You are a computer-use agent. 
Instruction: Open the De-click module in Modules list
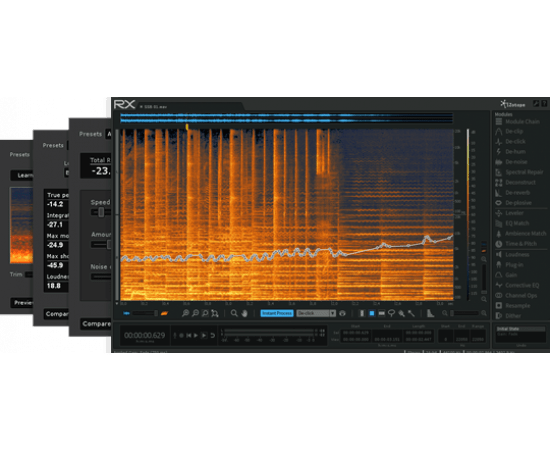511,142
